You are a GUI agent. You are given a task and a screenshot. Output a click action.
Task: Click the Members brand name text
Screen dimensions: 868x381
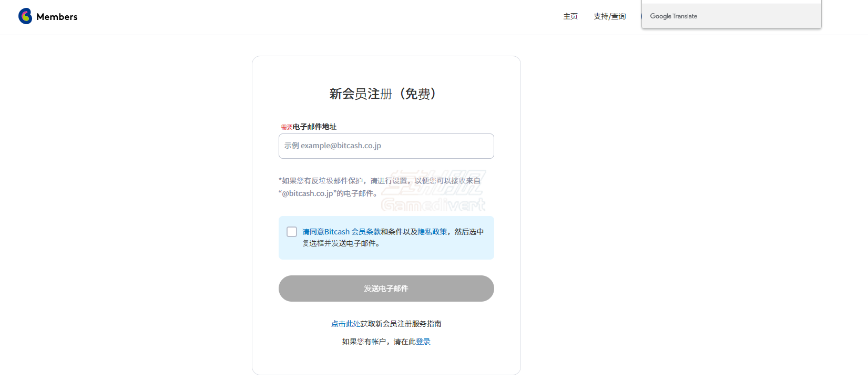point(57,17)
